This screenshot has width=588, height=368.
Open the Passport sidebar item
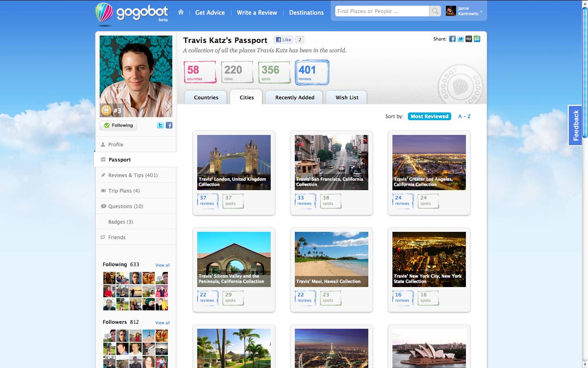click(136, 159)
